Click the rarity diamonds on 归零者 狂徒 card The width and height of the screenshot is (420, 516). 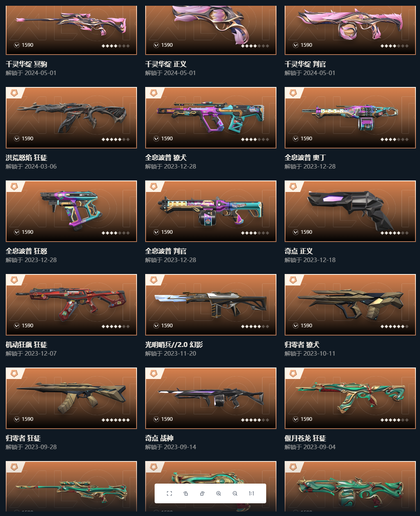click(116, 420)
